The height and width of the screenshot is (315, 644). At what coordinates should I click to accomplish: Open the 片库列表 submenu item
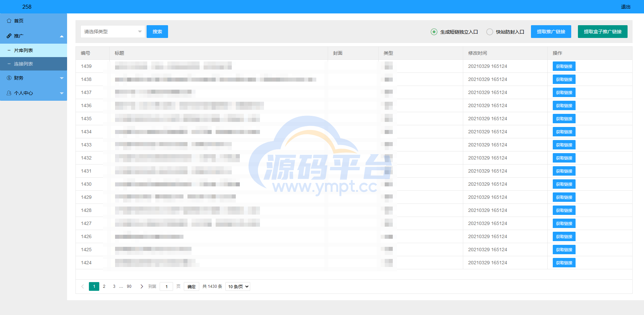pos(34,50)
